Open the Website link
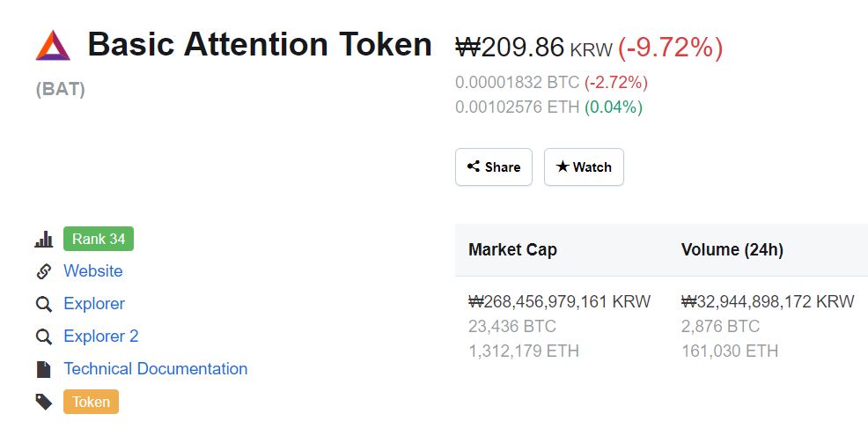Viewport: 868px width, 429px height. (x=93, y=271)
